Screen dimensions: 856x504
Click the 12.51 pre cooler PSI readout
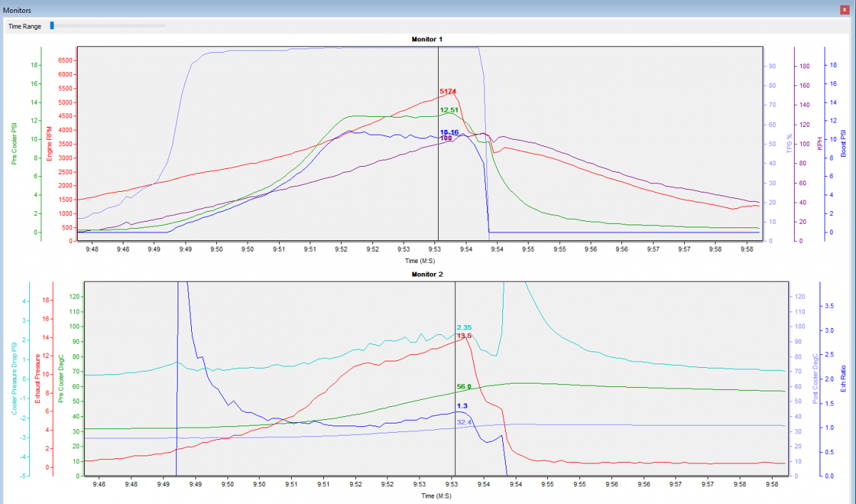[x=449, y=110]
